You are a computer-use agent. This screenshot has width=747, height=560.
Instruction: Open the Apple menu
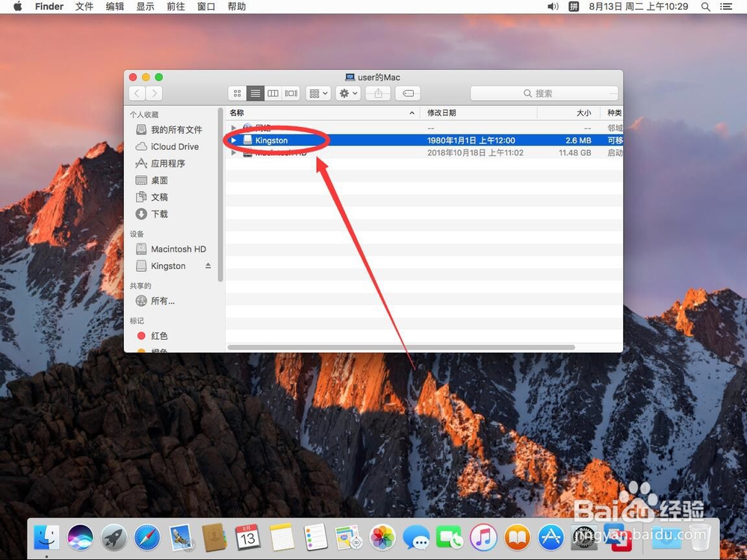pos(18,7)
